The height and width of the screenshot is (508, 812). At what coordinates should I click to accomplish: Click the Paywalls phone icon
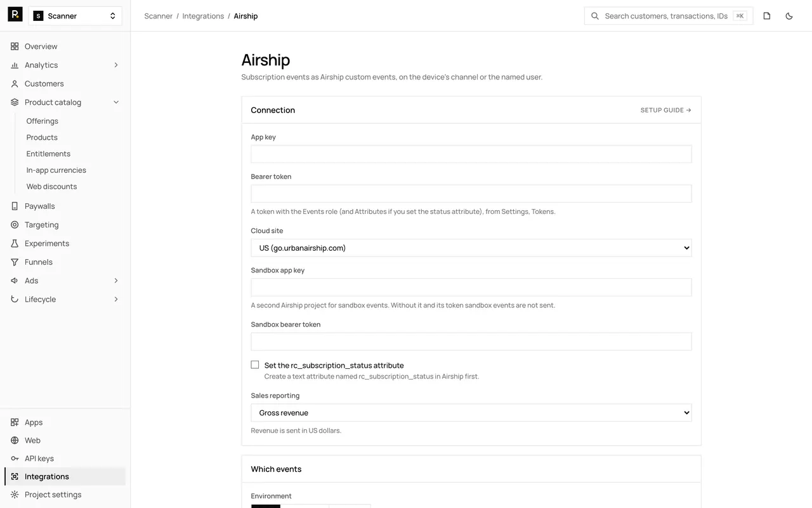15,206
